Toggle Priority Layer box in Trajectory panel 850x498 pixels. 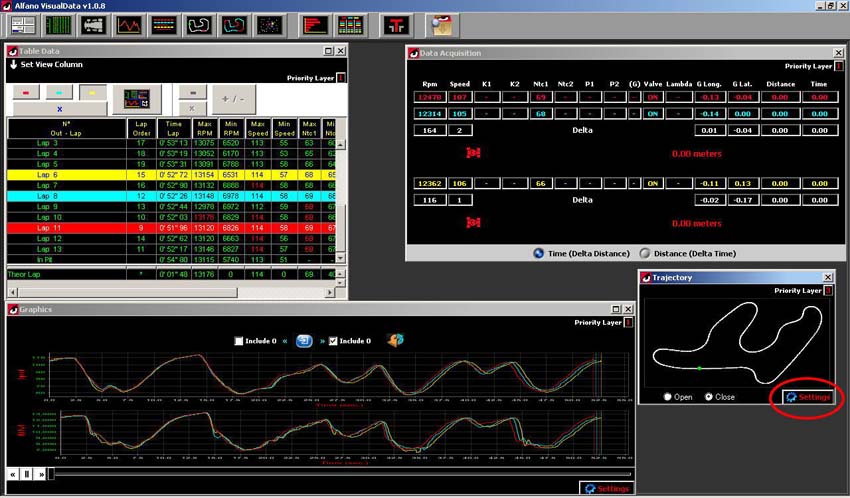[x=828, y=290]
